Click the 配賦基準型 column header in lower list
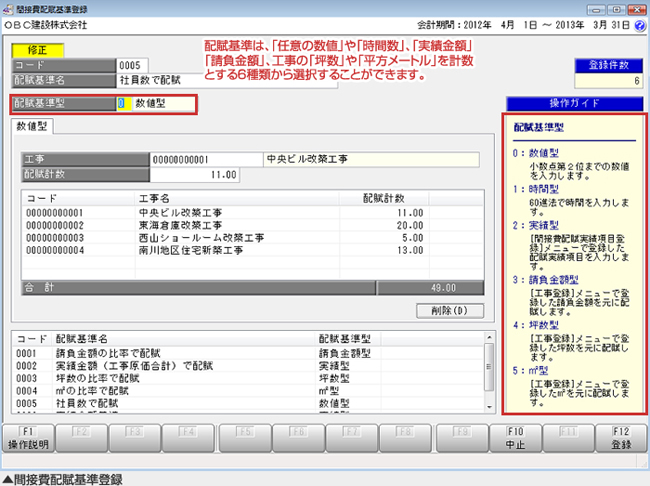 point(347,339)
